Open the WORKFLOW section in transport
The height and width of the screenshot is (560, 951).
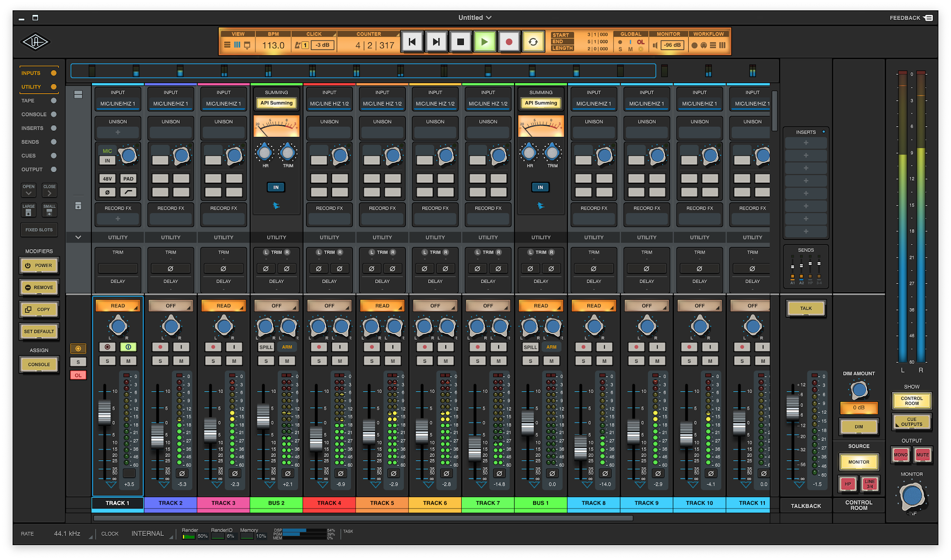[x=709, y=34]
